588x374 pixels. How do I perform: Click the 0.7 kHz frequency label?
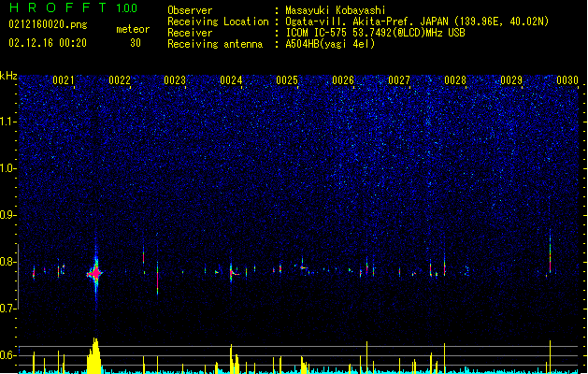tap(7, 309)
